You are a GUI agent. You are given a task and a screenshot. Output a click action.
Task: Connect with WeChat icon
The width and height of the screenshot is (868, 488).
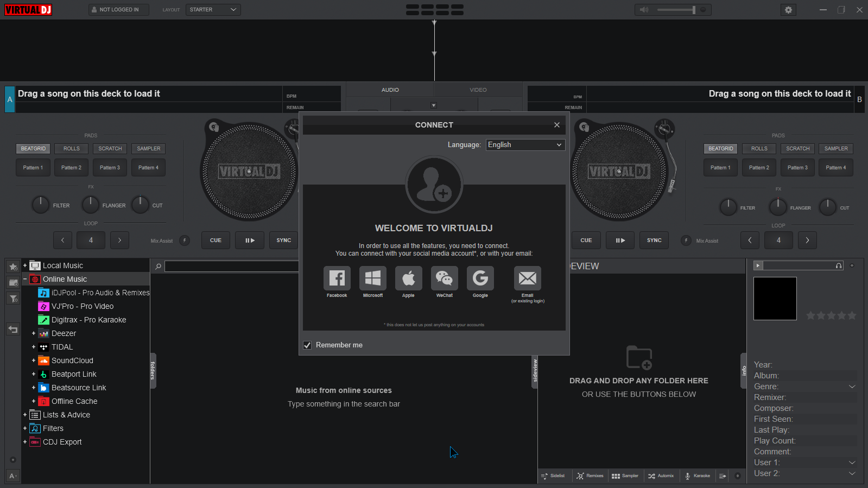click(445, 278)
